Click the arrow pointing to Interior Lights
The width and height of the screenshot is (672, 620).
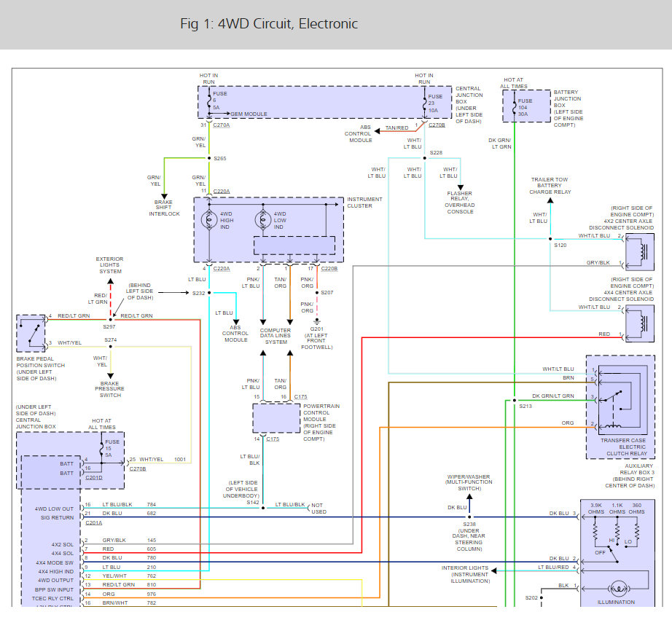tap(493, 570)
